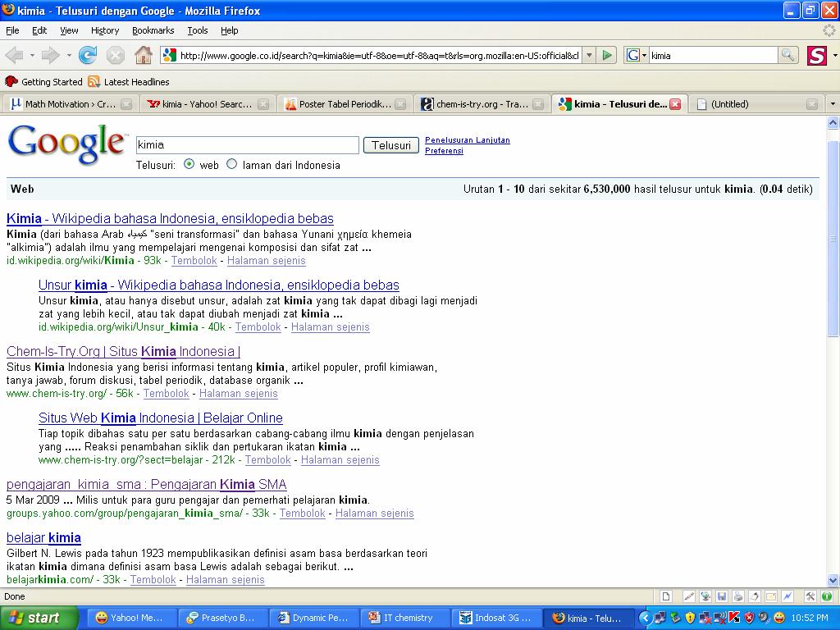840x630 pixels.
Task: Switch to the chem-is-try.org tab
Action: tap(482, 104)
